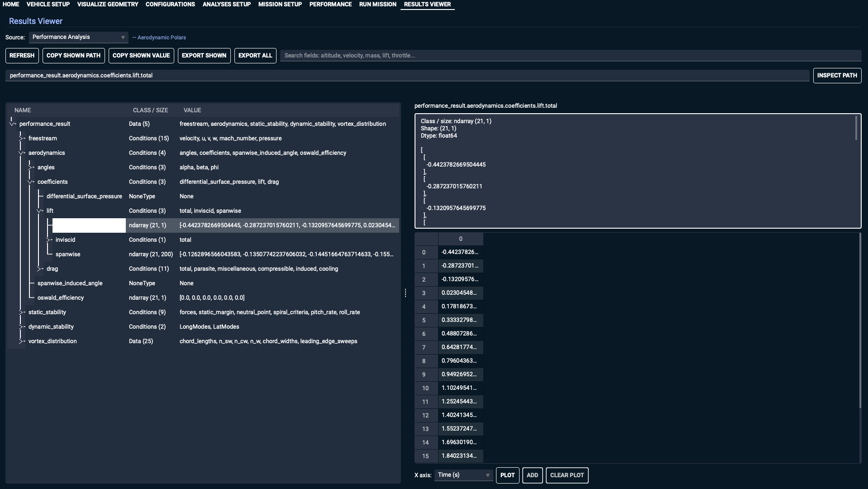Viewport: 868px width, 489px height.
Task: Click COPY SHOWN PATH button
Action: pyautogui.click(x=74, y=56)
